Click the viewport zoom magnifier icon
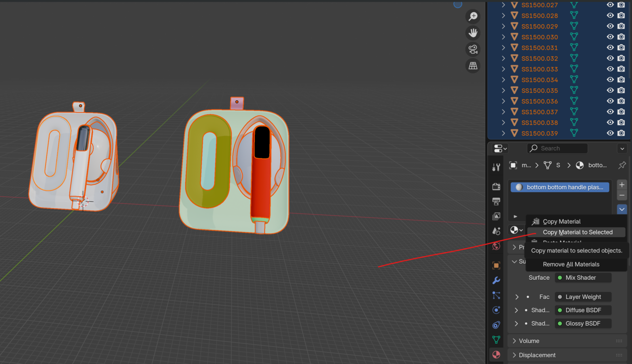 [x=473, y=17]
